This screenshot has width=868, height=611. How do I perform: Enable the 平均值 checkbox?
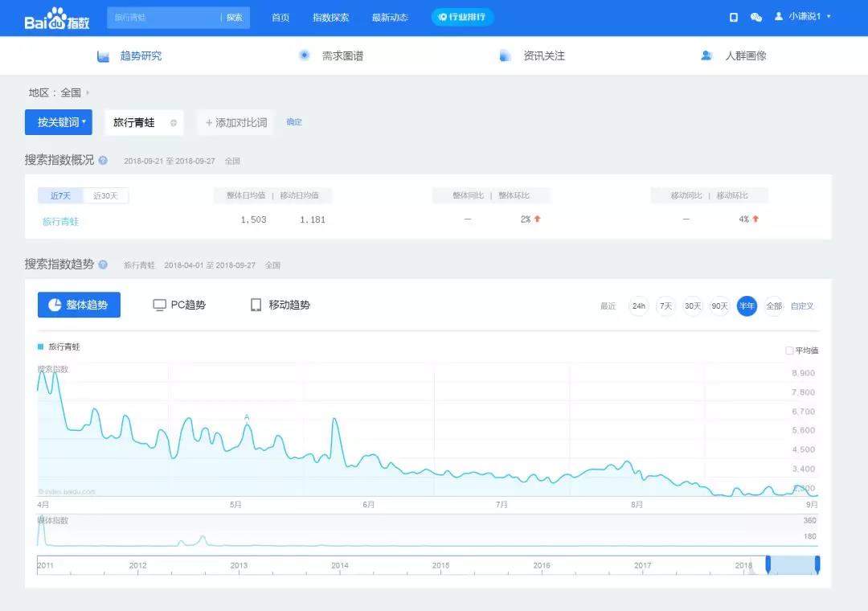789,351
